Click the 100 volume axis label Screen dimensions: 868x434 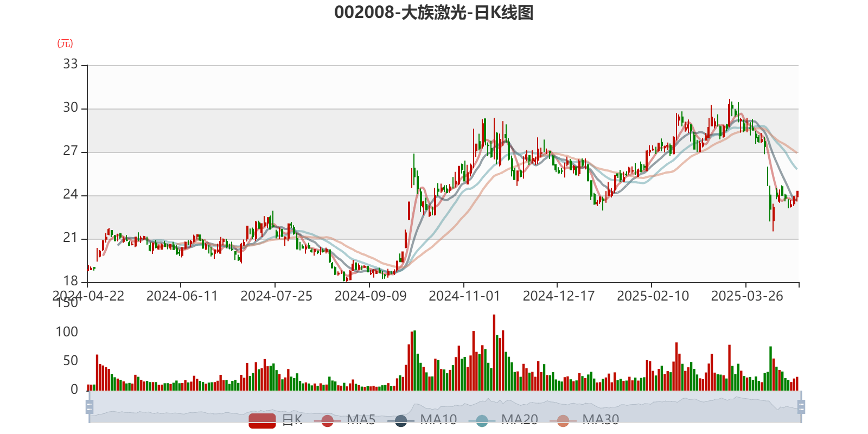coord(67,332)
